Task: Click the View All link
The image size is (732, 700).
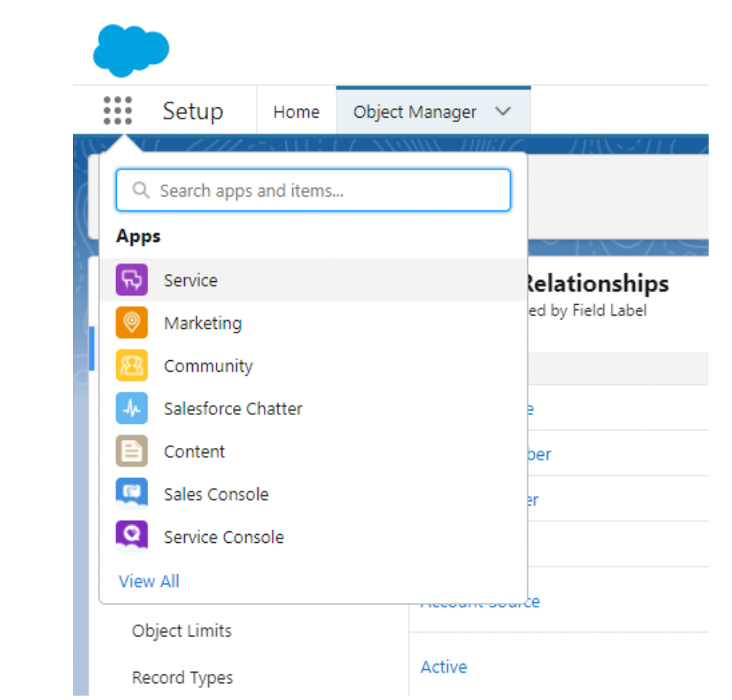Action: point(149,582)
